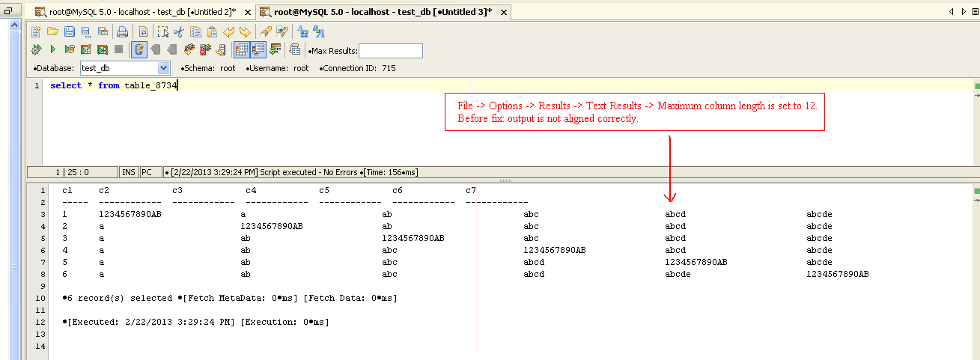Click the Execute Edit icon
The width and height of the screenshot is (980, 360).
[x=85, y=49]
